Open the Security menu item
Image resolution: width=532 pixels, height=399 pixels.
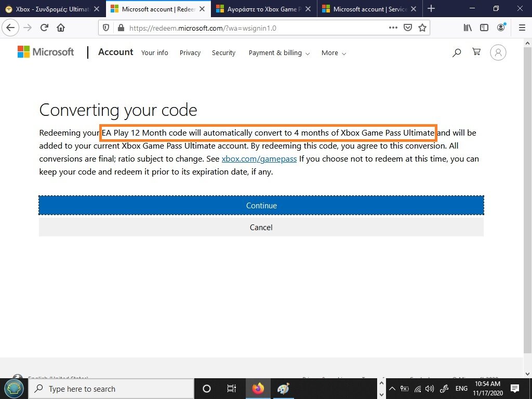point(223,52)
